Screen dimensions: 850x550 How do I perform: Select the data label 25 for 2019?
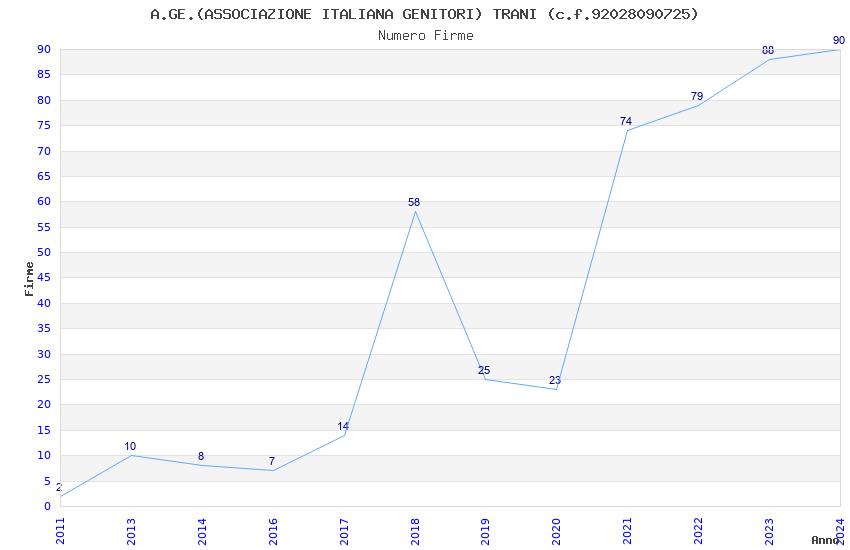484,370
